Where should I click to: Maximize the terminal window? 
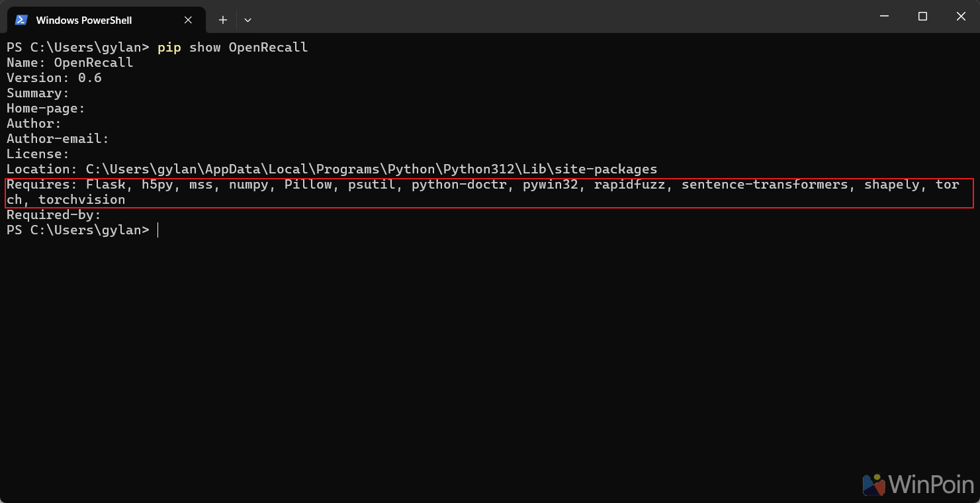922,17
